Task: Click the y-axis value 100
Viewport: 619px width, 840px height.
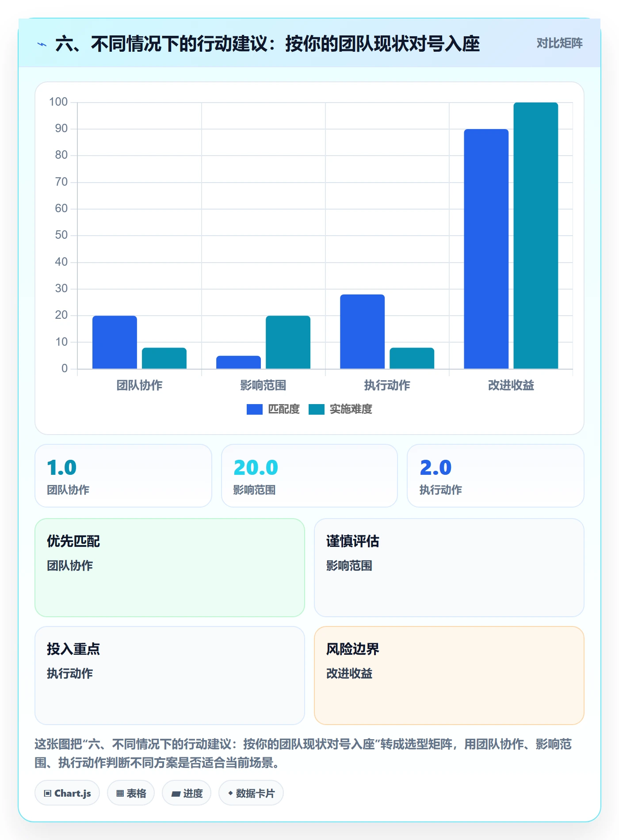Action: coord(58,102)
